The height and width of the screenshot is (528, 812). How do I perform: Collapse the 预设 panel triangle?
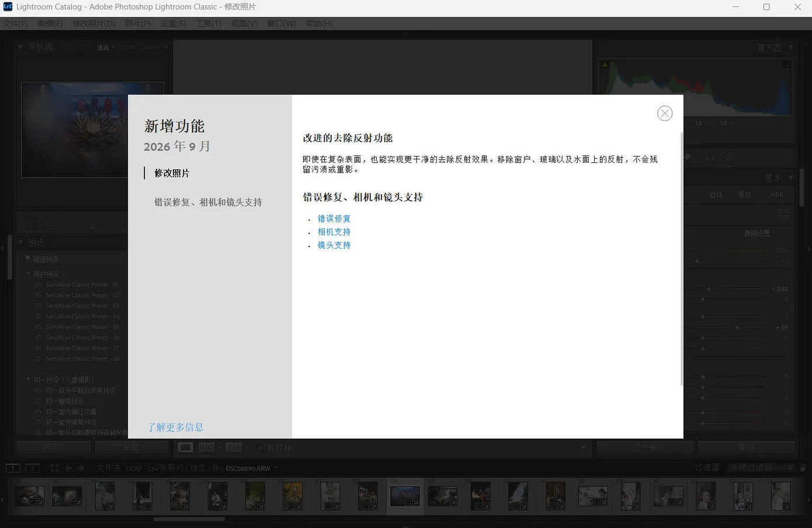20,242
